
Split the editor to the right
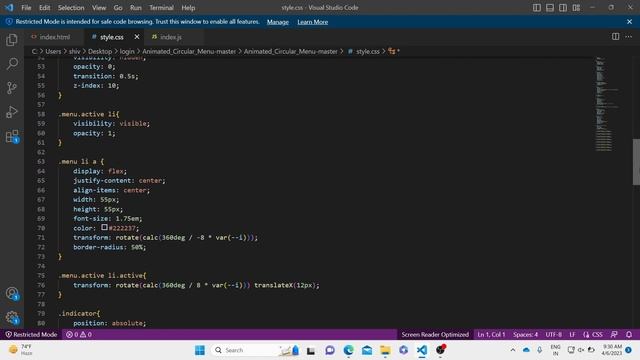point(615,37)
